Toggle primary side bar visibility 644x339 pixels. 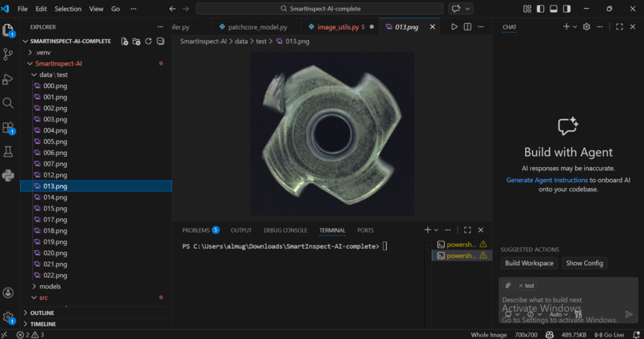540,9
